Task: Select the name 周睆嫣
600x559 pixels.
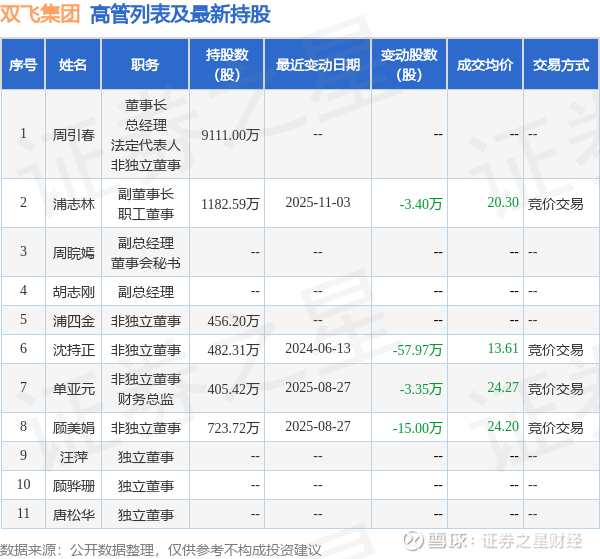Action: (73, 253)
